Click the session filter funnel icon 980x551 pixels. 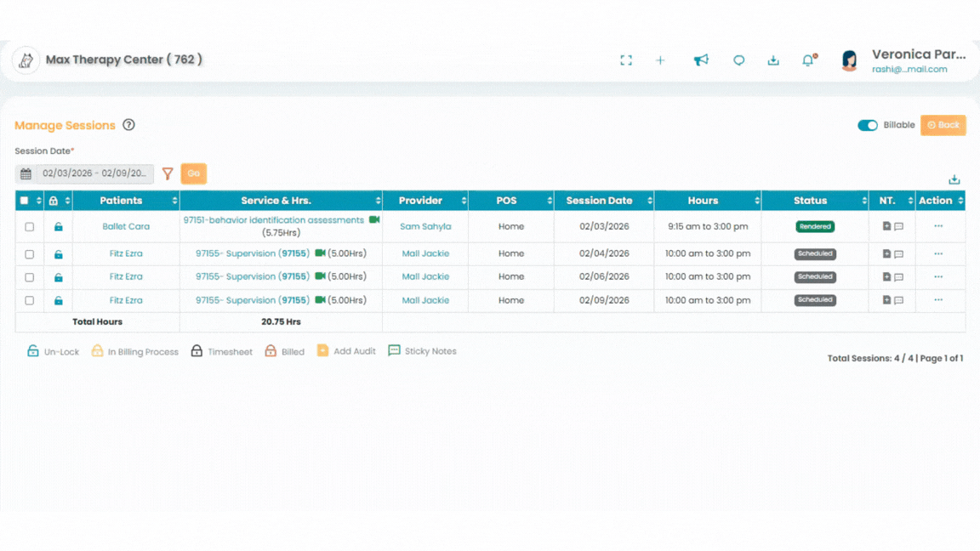coord(168,173)
